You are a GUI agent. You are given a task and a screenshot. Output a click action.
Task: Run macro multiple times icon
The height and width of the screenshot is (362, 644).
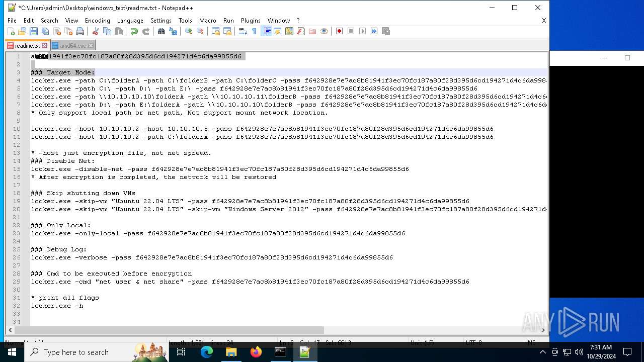coord(374,31)
